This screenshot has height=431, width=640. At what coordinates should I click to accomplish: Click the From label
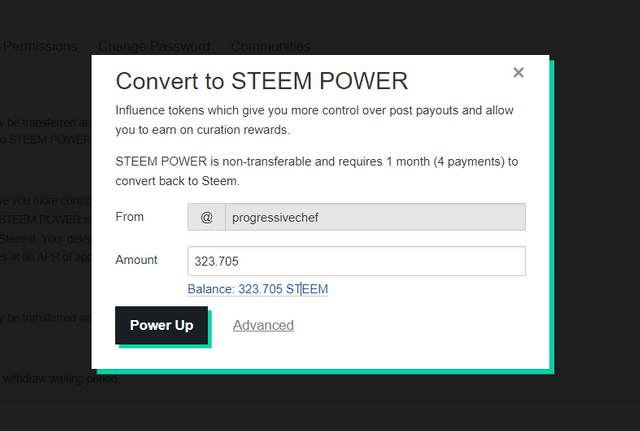(129, 217)
